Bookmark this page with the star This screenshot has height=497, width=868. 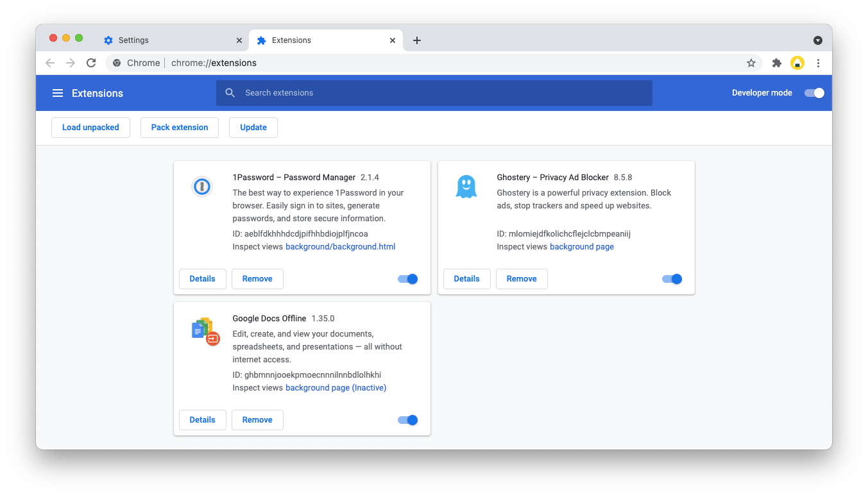751,63
